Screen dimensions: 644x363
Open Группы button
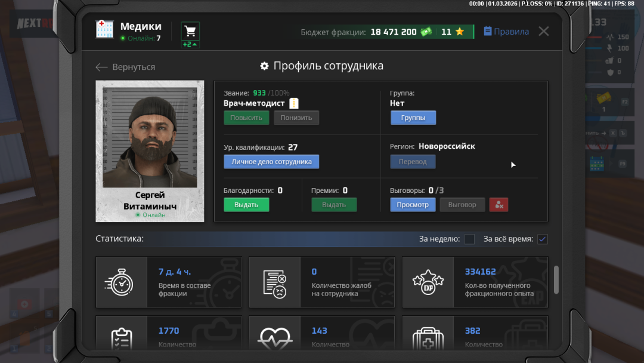point(413,118)
